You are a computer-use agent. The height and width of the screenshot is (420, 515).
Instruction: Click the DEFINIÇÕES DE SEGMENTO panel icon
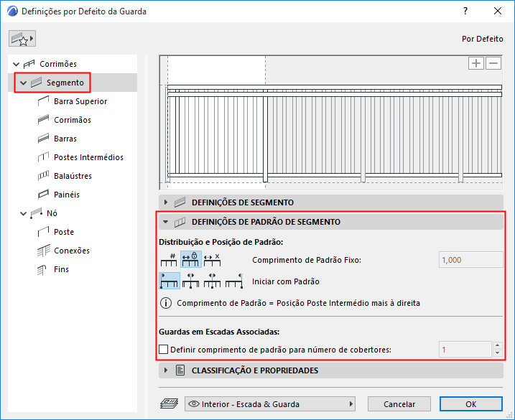point(180,202)
